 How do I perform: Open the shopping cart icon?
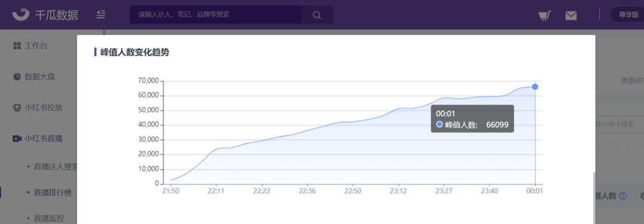pos(544,16)
